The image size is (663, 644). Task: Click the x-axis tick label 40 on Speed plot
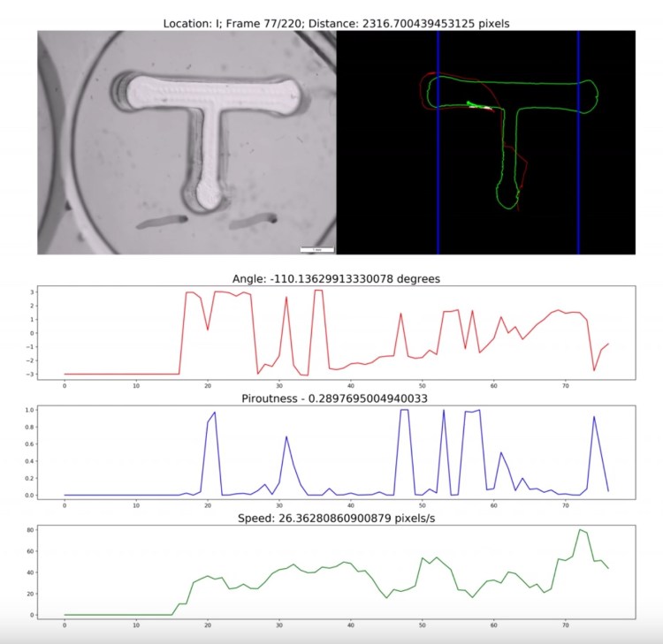(x=351, y=625)
